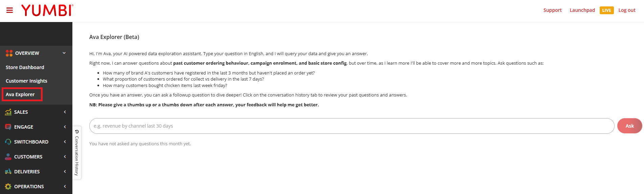Click the Switchboard headset icon
Image resolution: width=644 pixels, height=194 pixels.
point(8,142)
